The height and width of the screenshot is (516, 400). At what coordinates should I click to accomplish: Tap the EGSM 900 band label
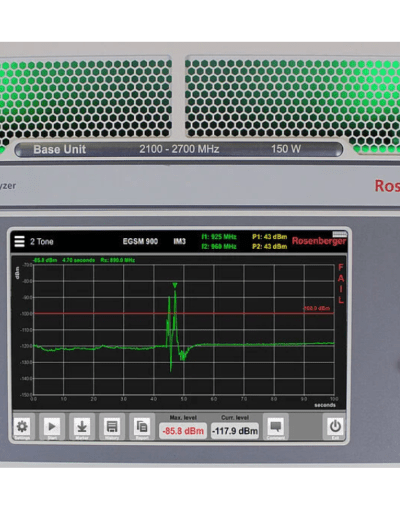coord(140,241)
